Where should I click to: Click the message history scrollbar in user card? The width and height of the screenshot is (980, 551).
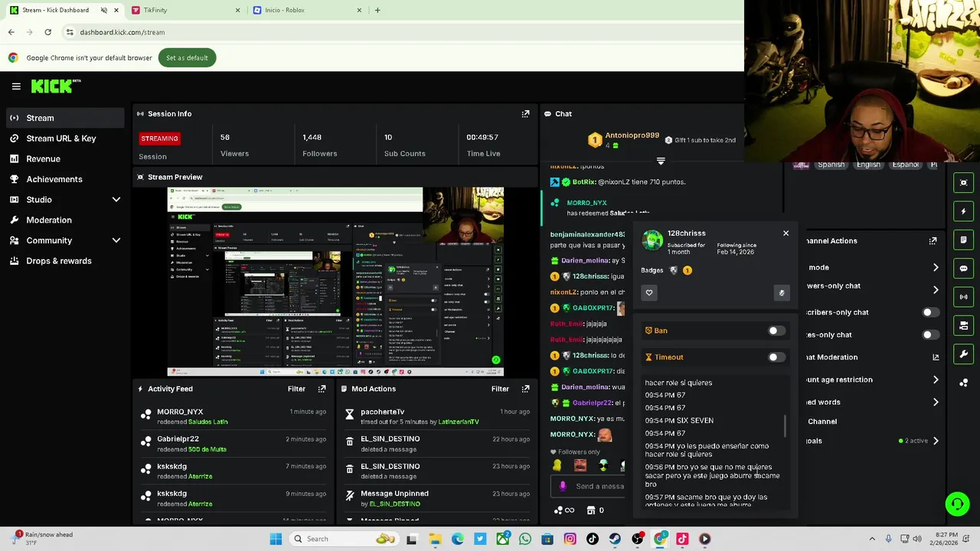pos(785,426)
